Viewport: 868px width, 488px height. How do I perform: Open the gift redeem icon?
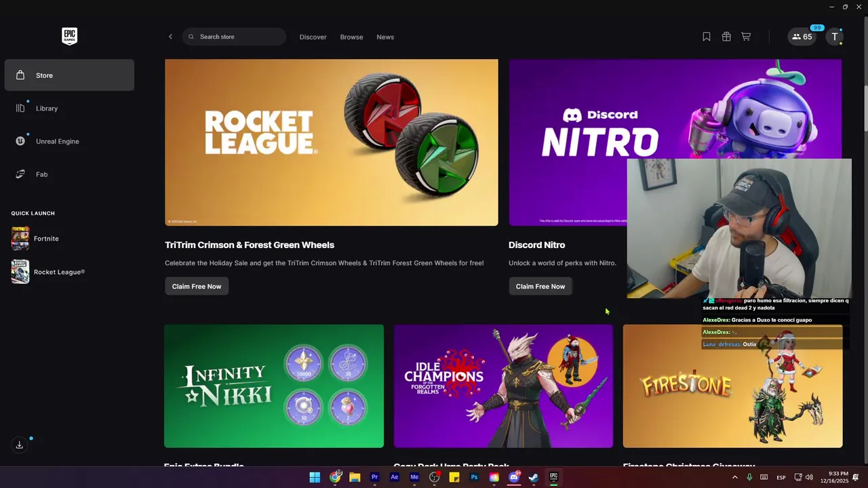726,37
